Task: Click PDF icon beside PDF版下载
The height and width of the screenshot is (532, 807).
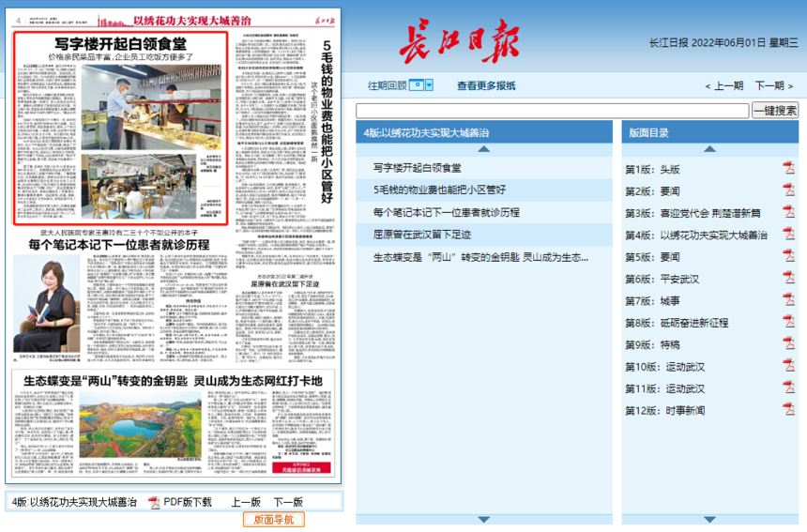Action: point(154,503)
